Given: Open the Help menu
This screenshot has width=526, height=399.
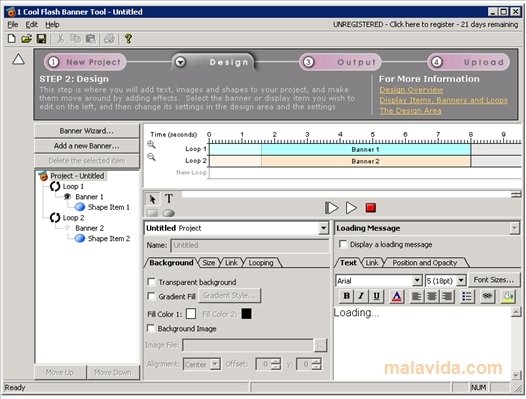Looking at the screenshot, I should coord(52,24).
